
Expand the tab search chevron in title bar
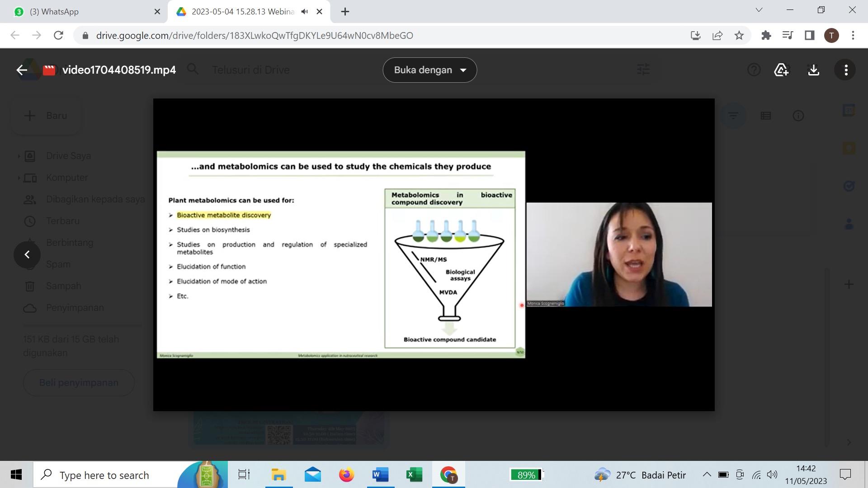(759, 10)
